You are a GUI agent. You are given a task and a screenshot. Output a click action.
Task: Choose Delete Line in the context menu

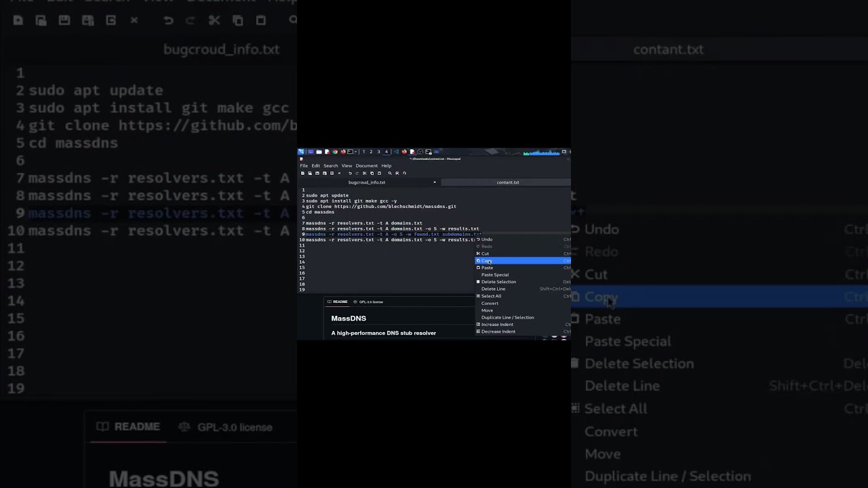point(522,289)
